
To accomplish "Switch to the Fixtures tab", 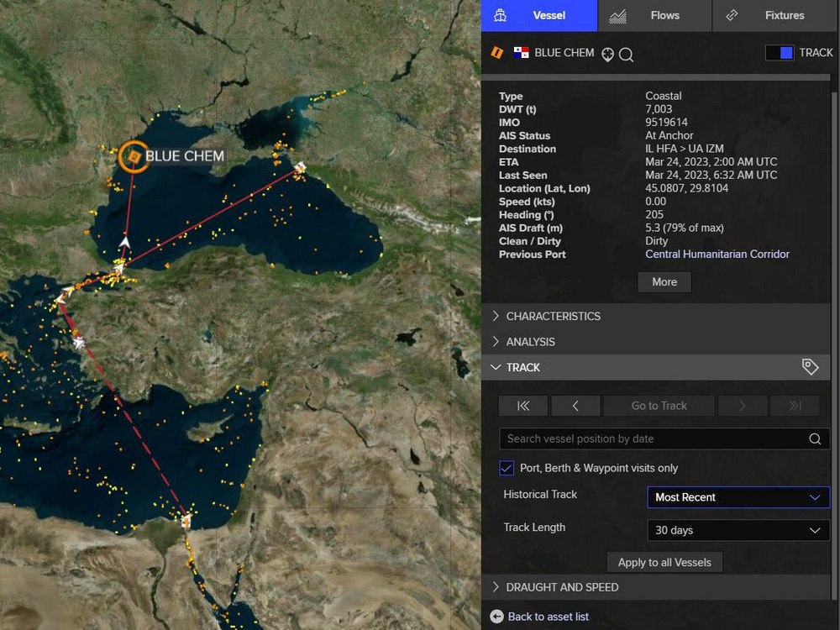I will 775,15.
